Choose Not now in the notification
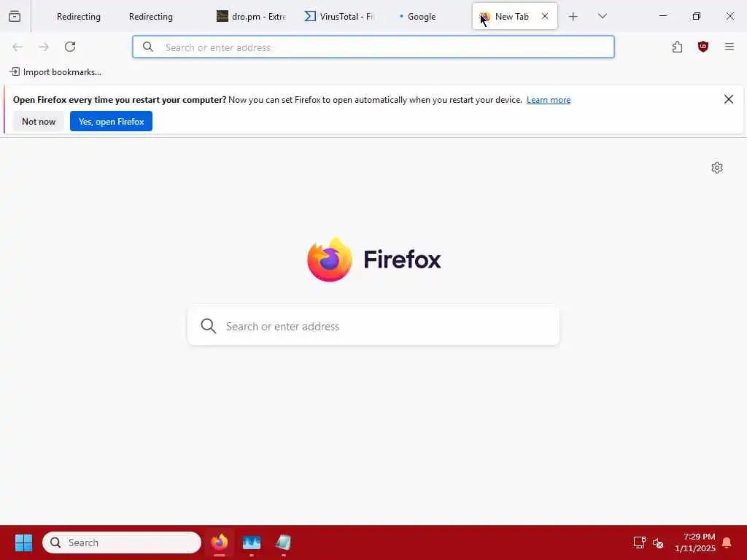The height and width of the screenshot is (560, 747). coord(39,122)
